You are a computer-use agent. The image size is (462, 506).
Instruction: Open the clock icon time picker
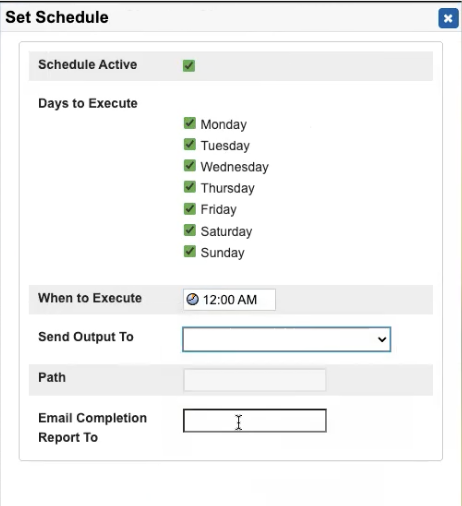[x=192, y=299]
